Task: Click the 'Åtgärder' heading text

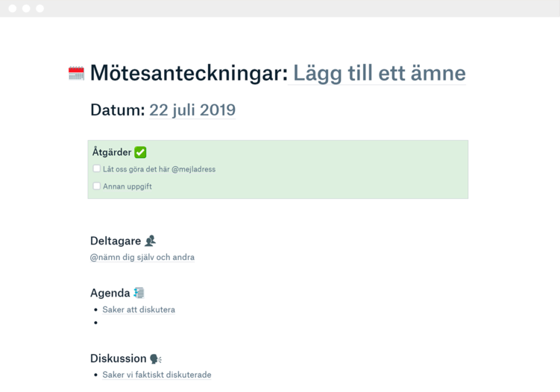Action: tap(112, 152)
